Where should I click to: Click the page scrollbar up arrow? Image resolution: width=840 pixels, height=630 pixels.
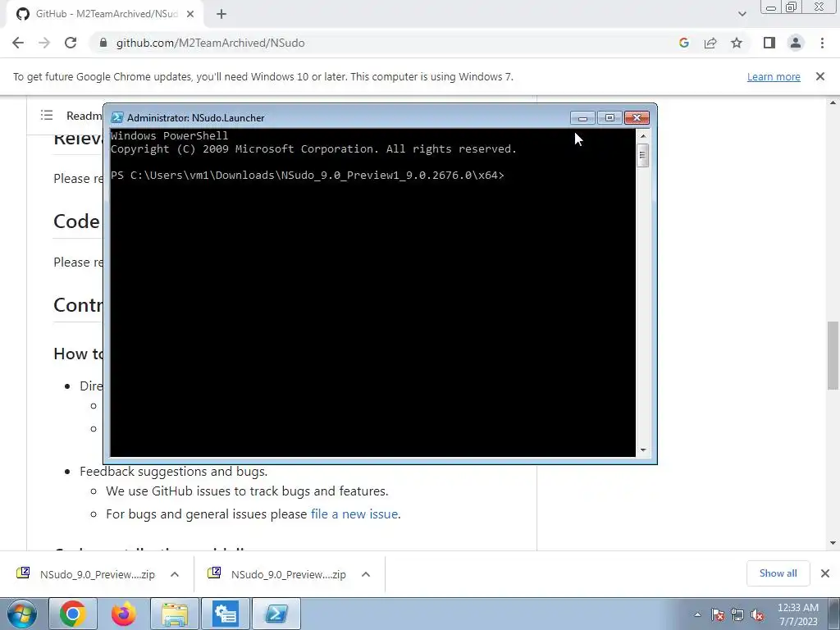pyautogui.click(x=833, y=103)
